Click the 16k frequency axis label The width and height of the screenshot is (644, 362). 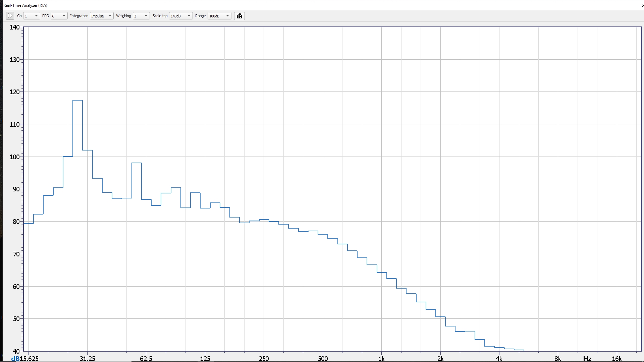616,359
